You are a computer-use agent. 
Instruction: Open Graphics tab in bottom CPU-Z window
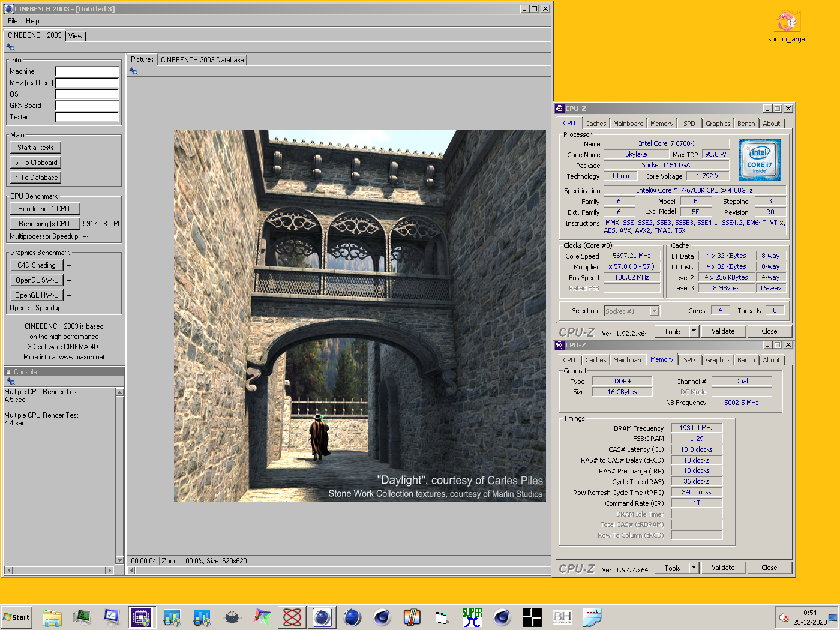[718, 360]
